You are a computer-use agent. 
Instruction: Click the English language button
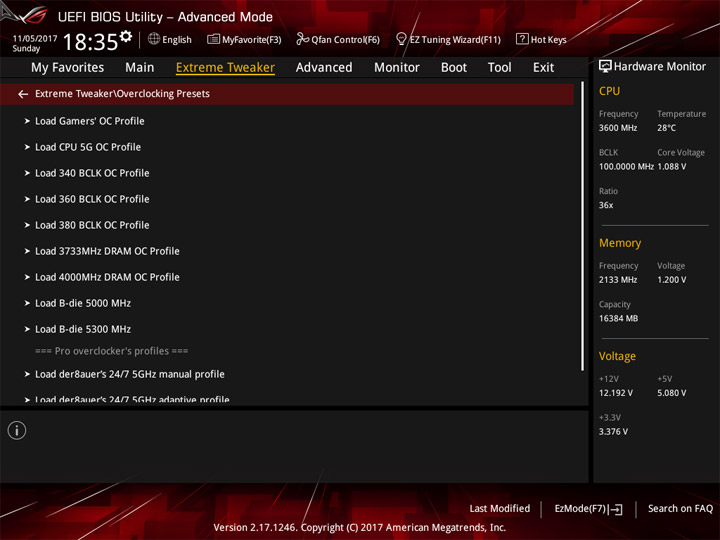tap(177, 40)
